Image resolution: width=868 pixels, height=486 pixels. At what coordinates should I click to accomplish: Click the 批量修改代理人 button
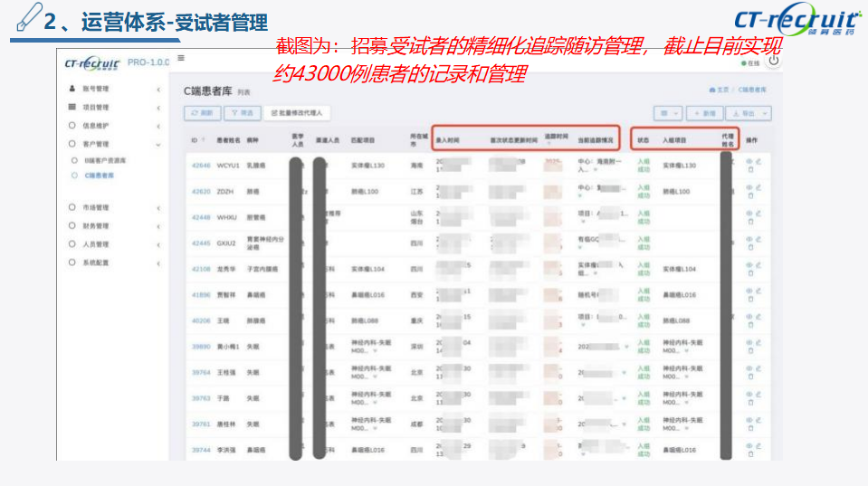[x=298, y=113]
